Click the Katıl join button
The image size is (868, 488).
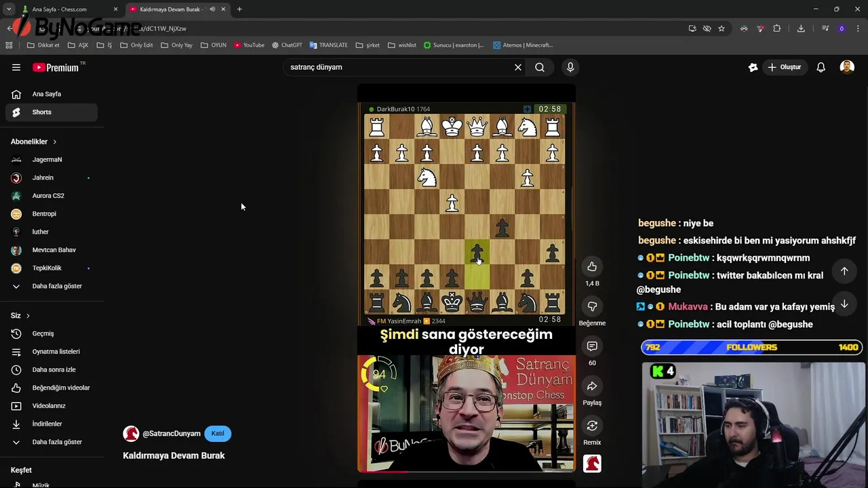point(218,433)
